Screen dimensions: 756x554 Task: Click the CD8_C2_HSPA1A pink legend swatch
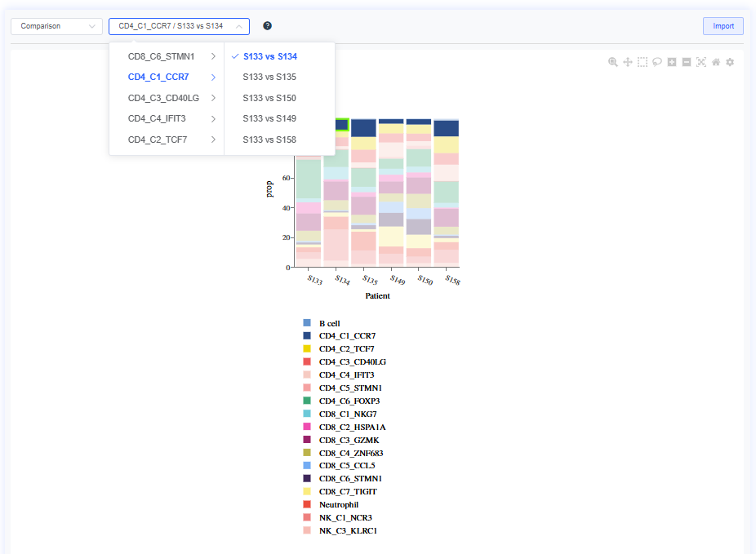pyautogui.click(x=307, y=427)
